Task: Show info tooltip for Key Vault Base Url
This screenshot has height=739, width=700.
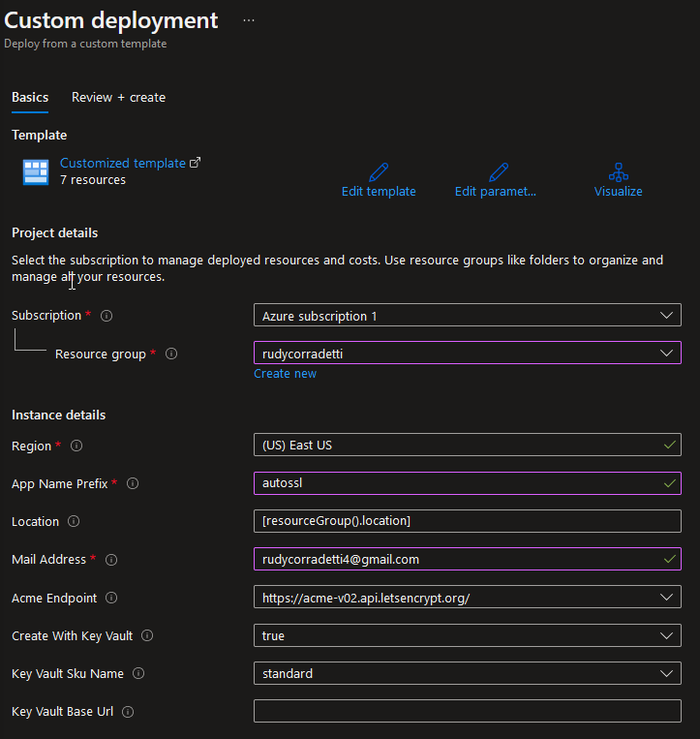Action: pyautogui.click(x=128, y=712)
